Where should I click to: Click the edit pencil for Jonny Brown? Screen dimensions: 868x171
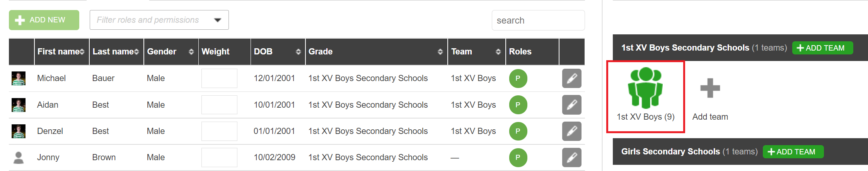(x=571, y=157)
